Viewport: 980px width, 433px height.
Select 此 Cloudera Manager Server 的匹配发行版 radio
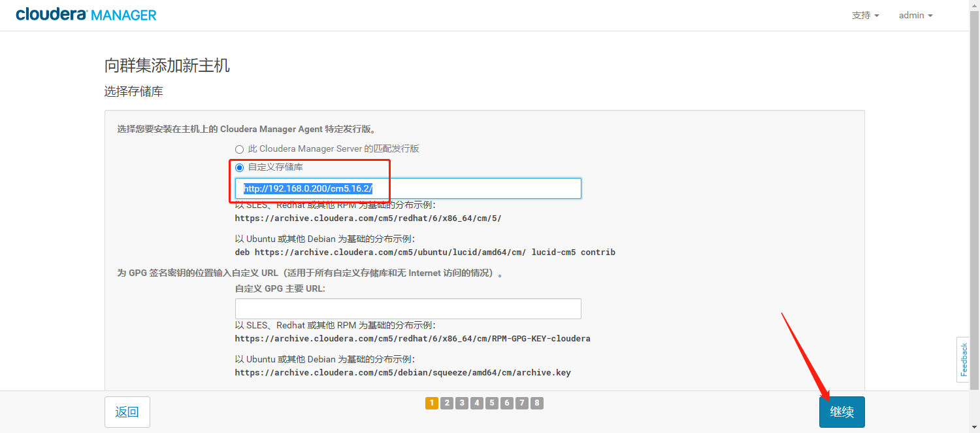239,149
